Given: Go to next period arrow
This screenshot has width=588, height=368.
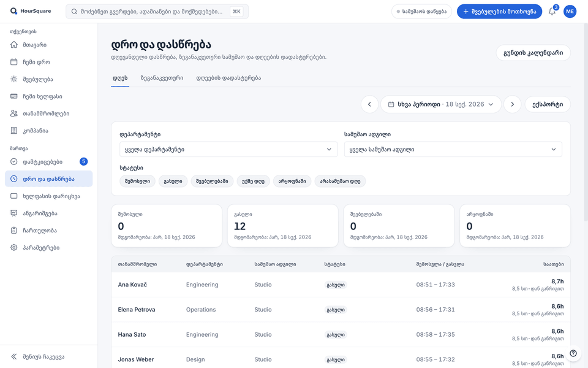Looking at the screenshot, I should pyautogui.click(x=512, y=104).
